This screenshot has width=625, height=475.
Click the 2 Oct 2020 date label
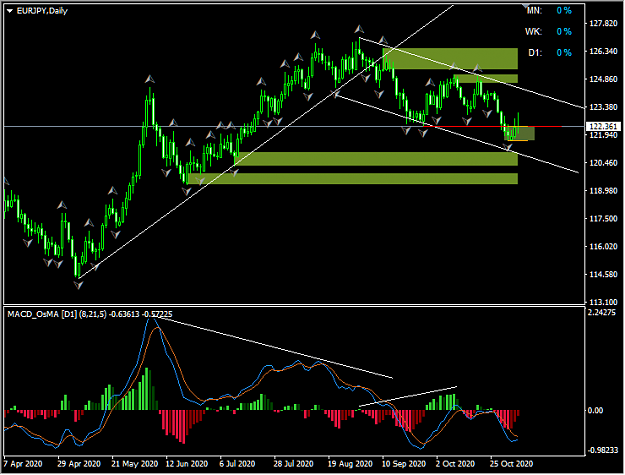coord(455,464)
